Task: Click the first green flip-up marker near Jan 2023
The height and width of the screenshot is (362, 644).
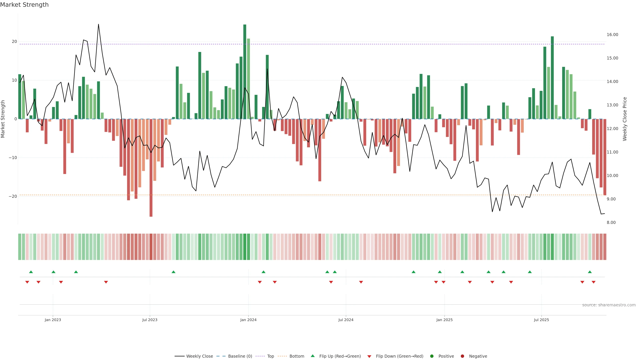Action: (31, 272)
